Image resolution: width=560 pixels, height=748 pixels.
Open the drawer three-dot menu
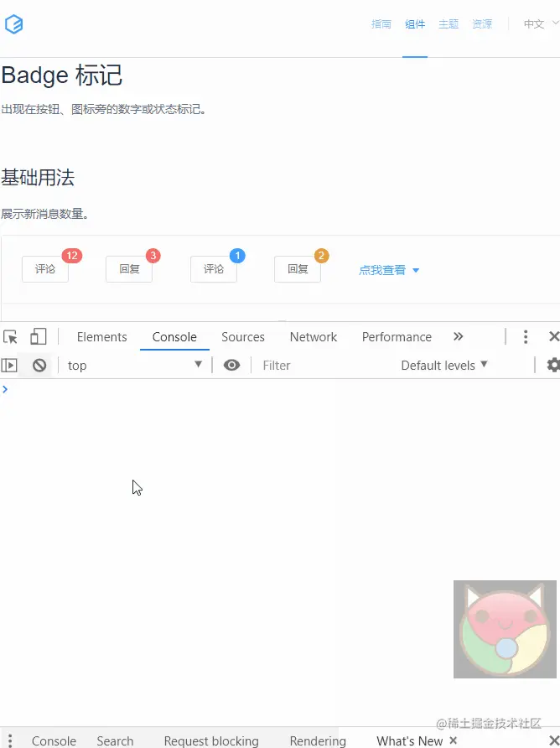coord(10,740)
